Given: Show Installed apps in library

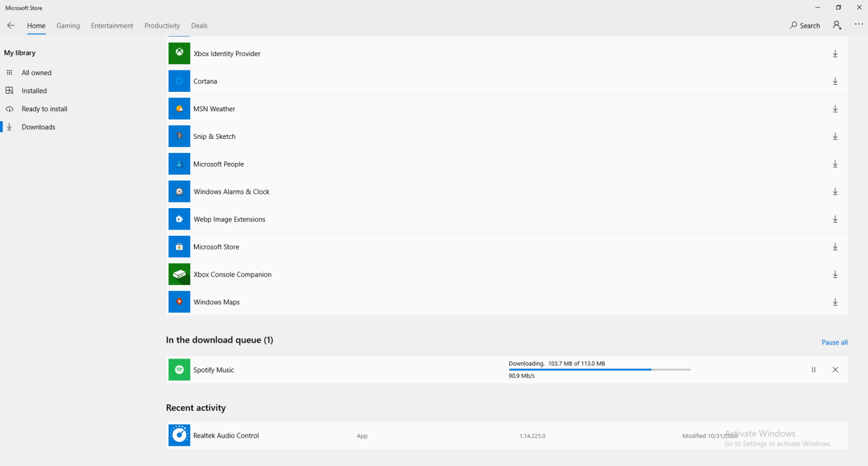Looking at the screenshot, I should tap(34, 91).
